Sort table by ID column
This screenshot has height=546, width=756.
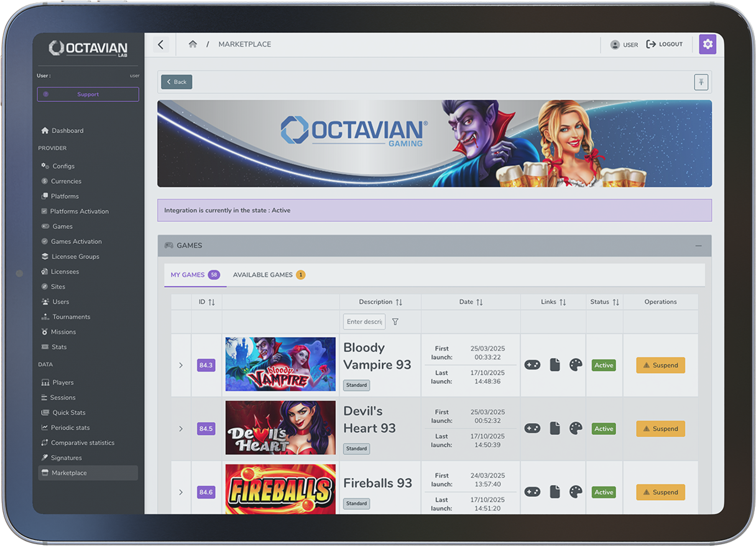(x=212, y=302)
